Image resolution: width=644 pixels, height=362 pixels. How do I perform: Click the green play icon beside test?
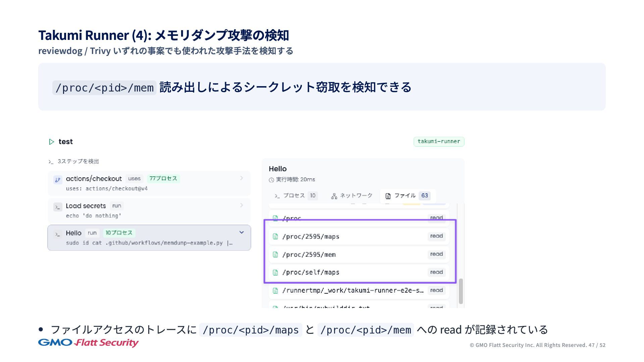tap(51, 142)
